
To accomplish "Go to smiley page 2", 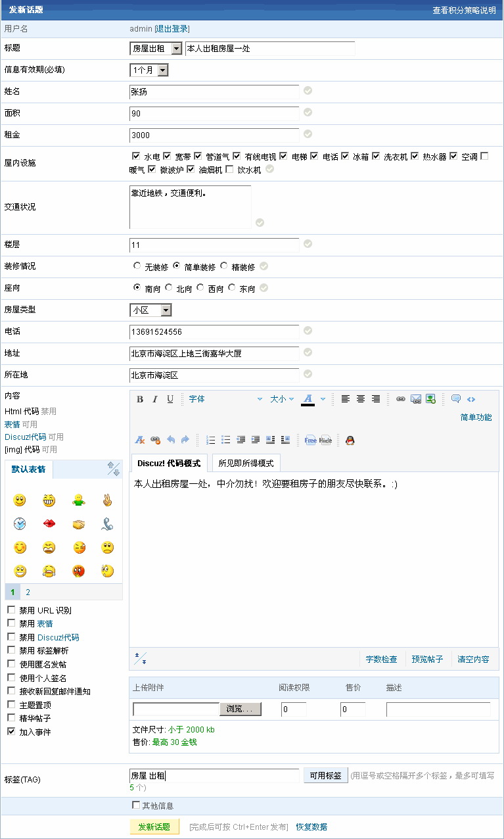I will (x=28, y=592).
